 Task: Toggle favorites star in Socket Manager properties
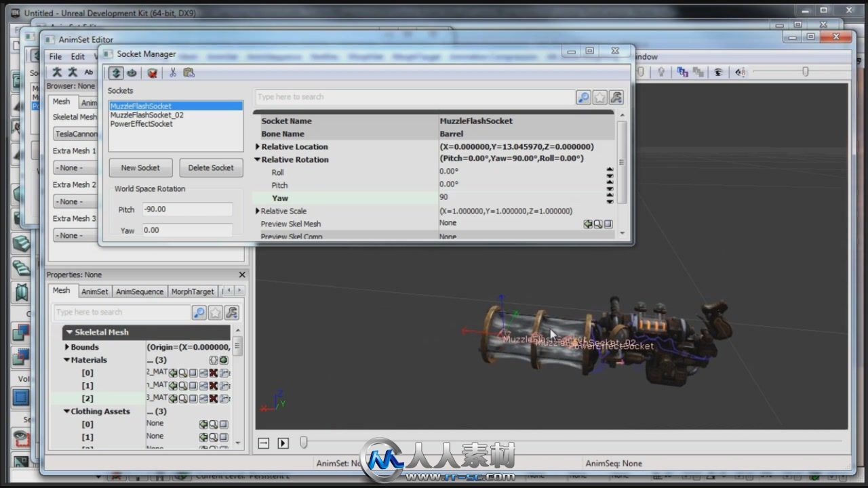click(x=599, y=98)
